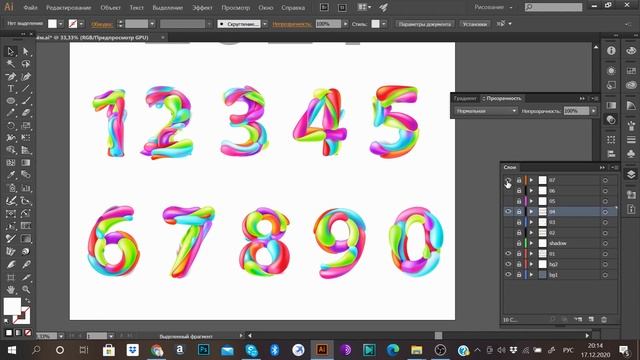Select the Zoom magnifier tool
The image size is (640, 360).
coord(26,289)
